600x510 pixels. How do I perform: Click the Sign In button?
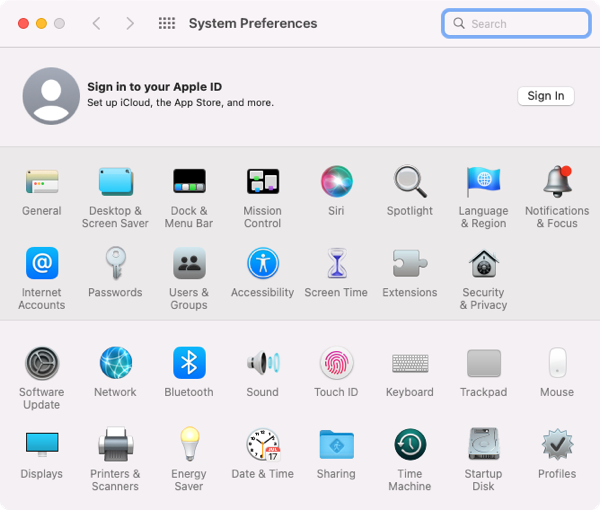[546, 96]
